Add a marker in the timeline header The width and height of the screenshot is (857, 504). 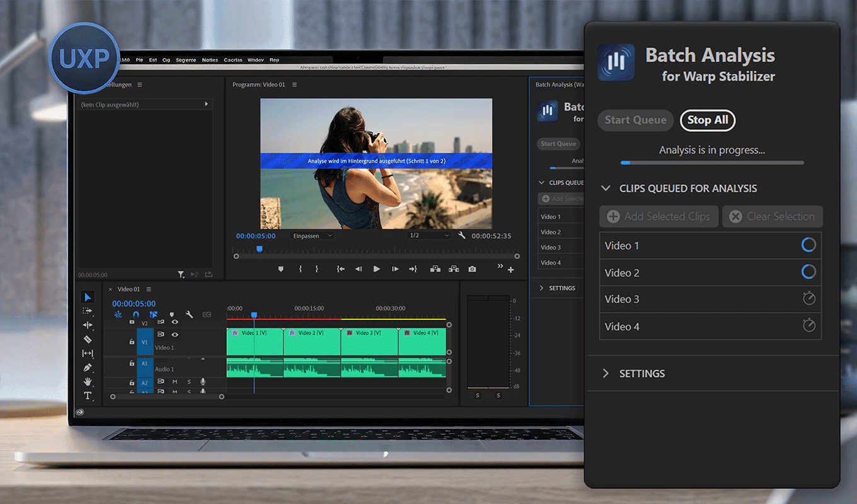(x=171, y=314)
